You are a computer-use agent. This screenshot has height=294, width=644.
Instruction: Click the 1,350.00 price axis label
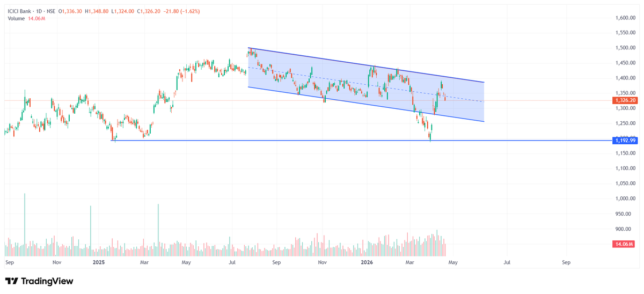625,93
